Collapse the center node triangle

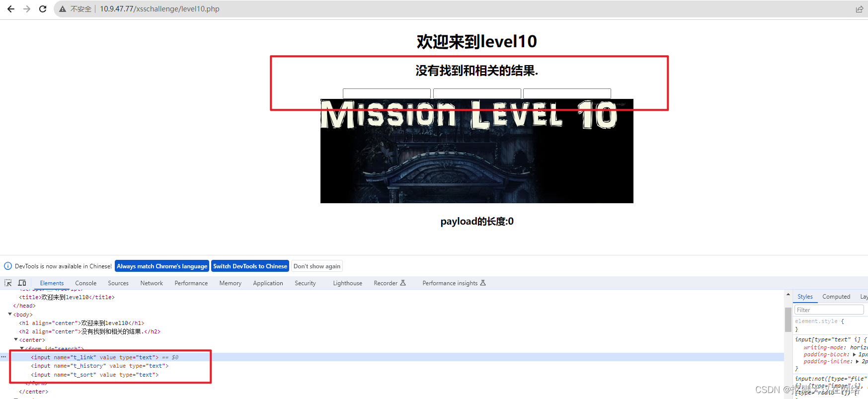(x=16, y=339)
